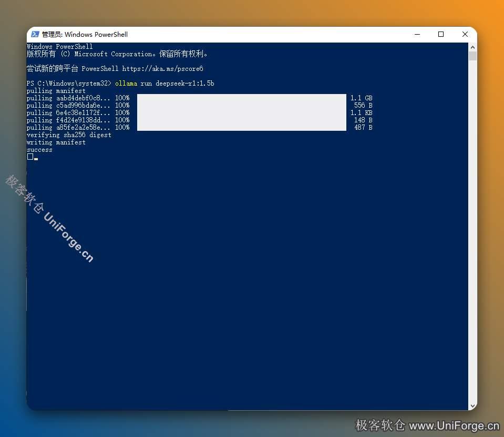504x437 pixels.
Task: Click the 'success' status line
Action: click(x=39, y=150)
